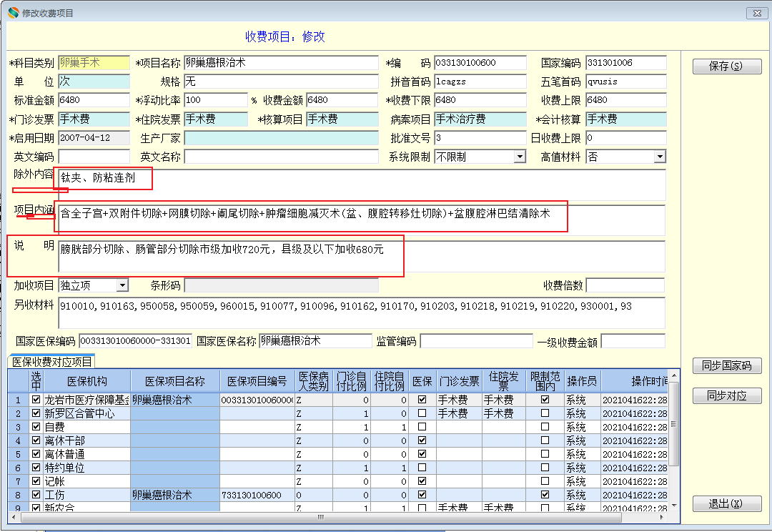This screenshot has width=772, height=532.
Task: Toggle 医保 checkbox in row 1
Action: tap(422, 400)
